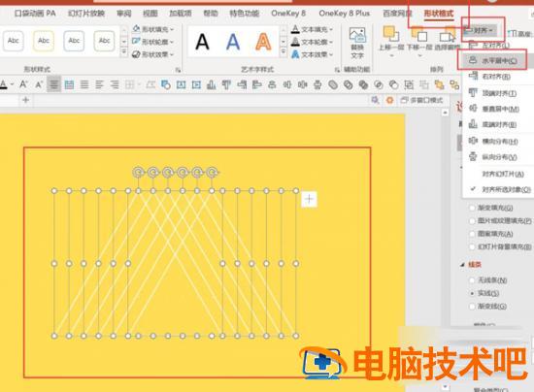
Task: Apply the orange outlined A WordArt style
Action: [263, 42]
